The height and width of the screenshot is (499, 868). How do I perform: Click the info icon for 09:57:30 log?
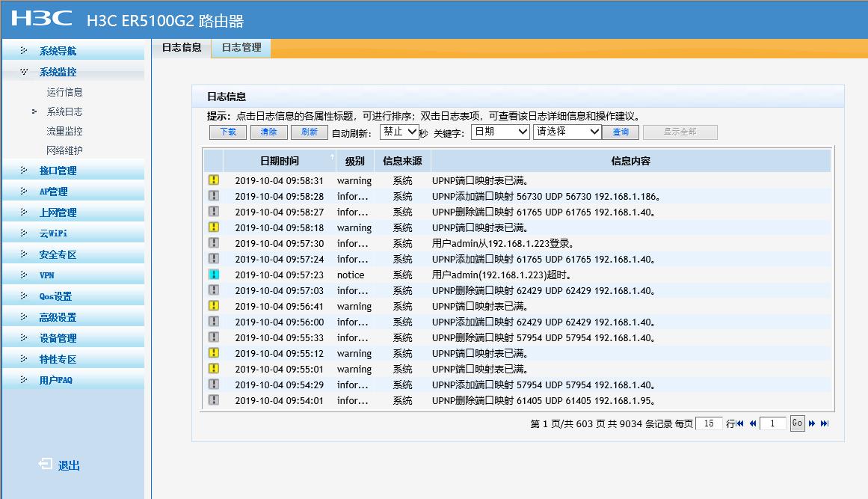214,242
